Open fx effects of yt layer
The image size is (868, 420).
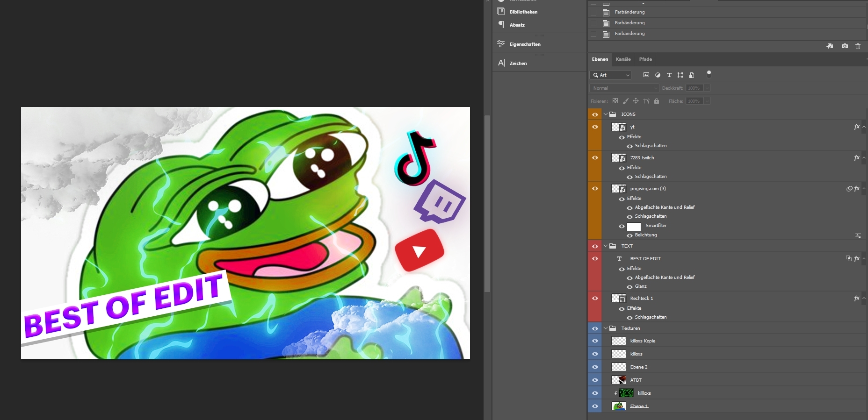coord(857,127)
